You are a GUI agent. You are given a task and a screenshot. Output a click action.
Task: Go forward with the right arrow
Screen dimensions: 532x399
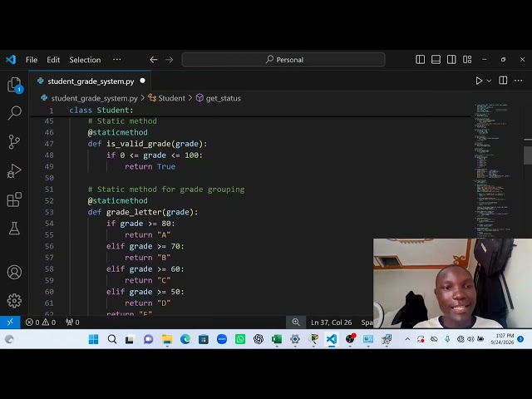coord(170,60)
